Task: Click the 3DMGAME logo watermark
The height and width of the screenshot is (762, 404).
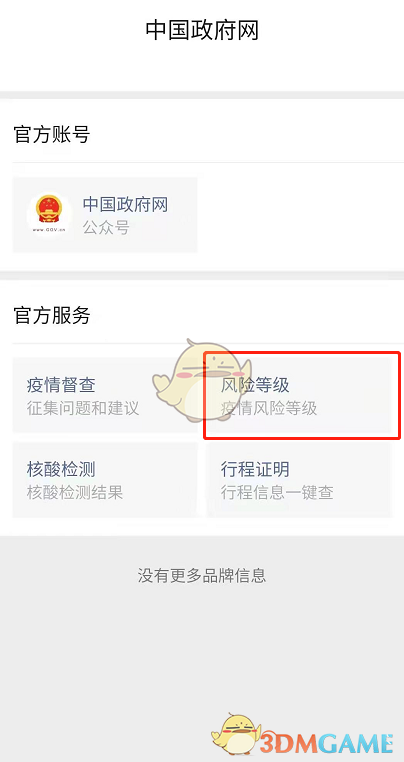Action: pos(325,744)
